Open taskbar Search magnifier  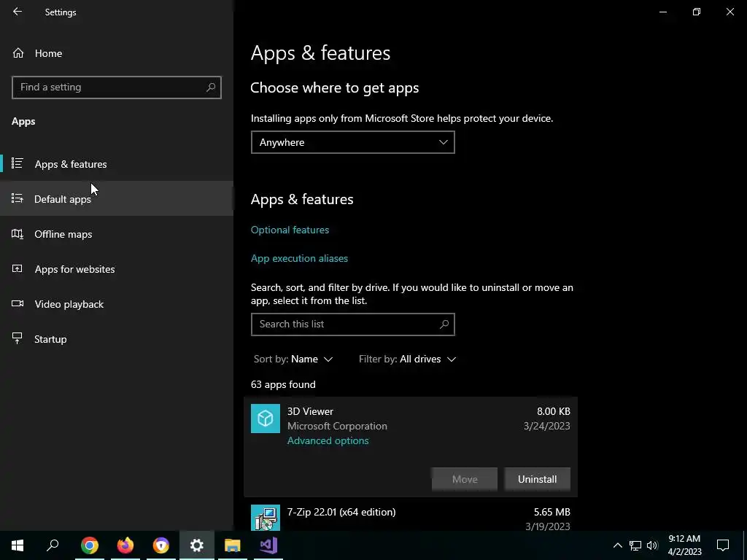point(53,545)
